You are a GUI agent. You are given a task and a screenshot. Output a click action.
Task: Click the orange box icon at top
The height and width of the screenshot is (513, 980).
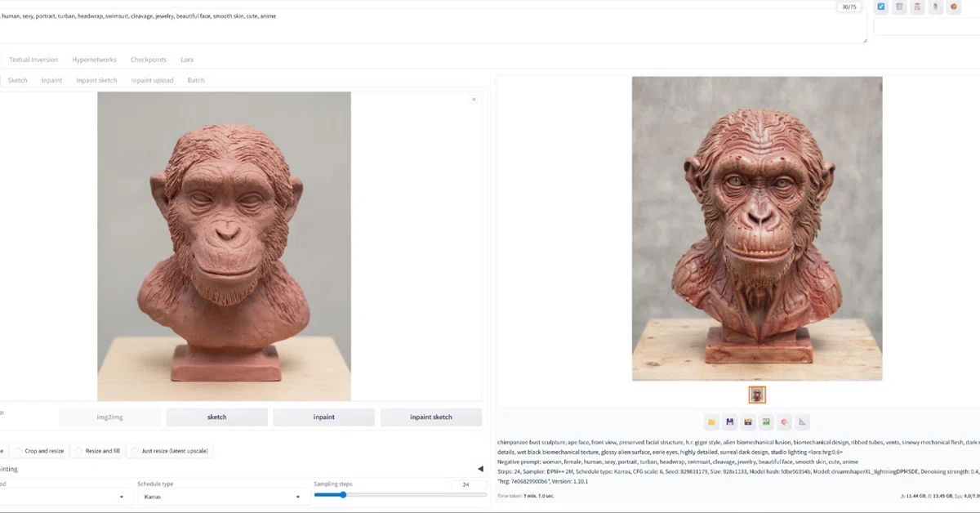(953, 7)
